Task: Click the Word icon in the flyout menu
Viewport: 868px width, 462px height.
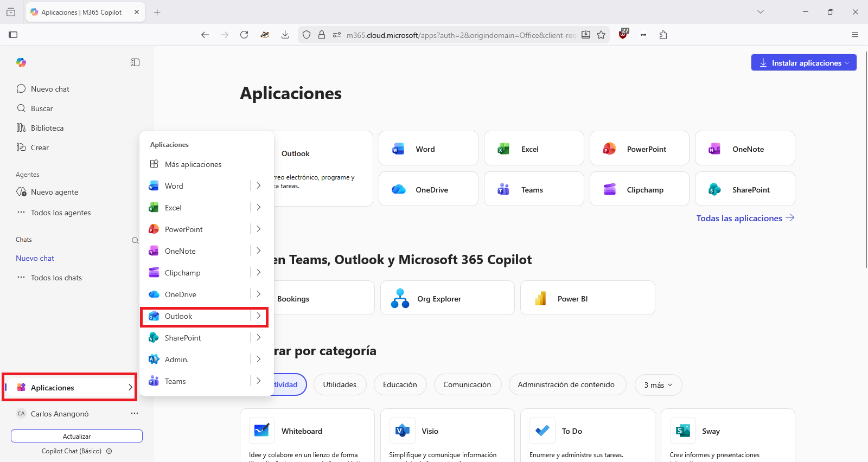Action: click(154, 186)
